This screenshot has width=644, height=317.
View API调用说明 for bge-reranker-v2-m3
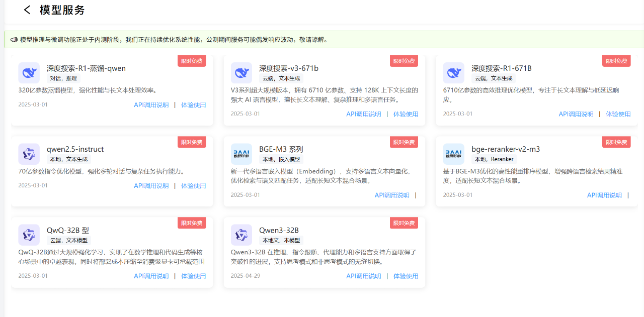tap(604, 195)
